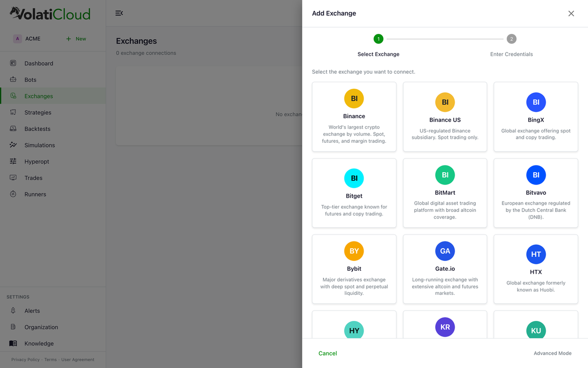Click the KU green exchange avatar

(x=536, y=330)
